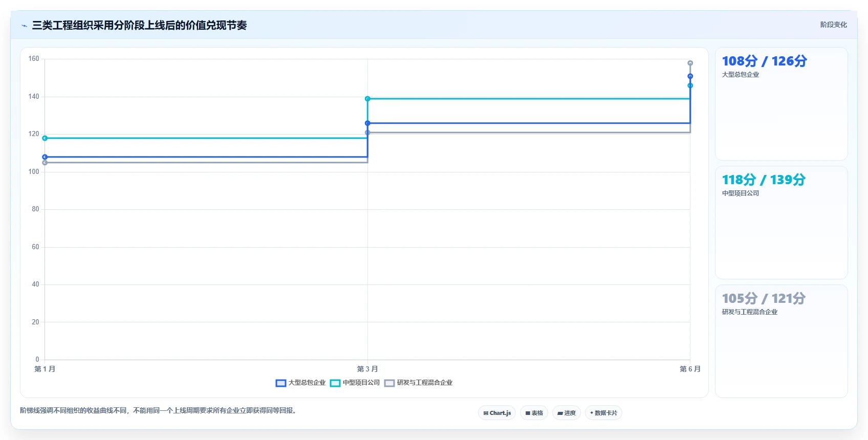Toggle 中型项目公司 legend series
868x440 pixels.
[355, 383]
